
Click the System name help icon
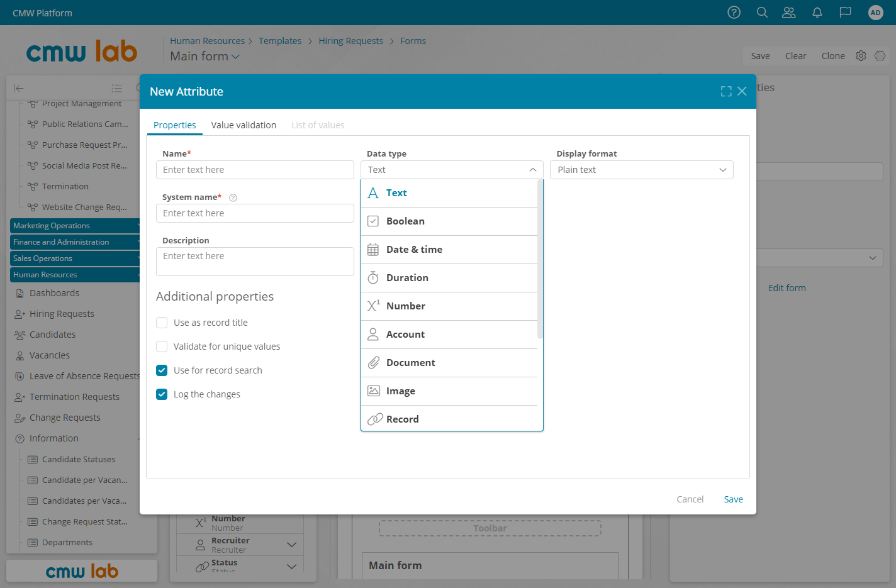[233, 197]
